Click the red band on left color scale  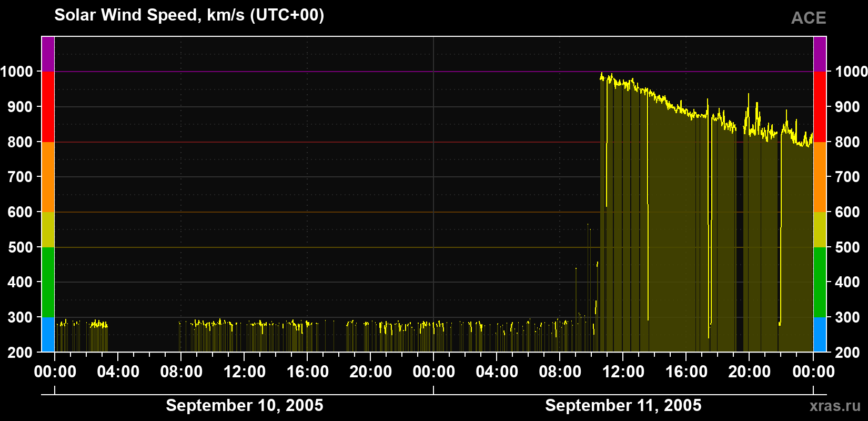click(x=48, y=107)
